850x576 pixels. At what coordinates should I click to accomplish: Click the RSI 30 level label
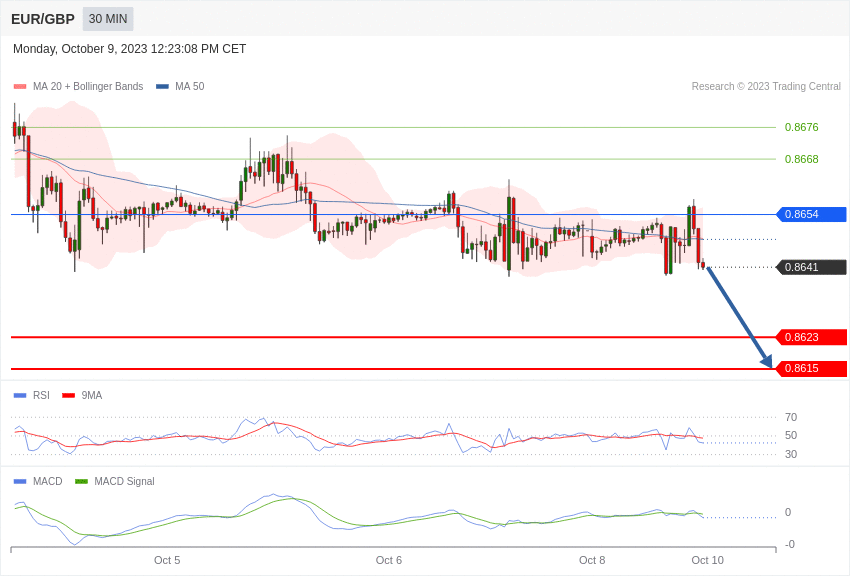791,454
